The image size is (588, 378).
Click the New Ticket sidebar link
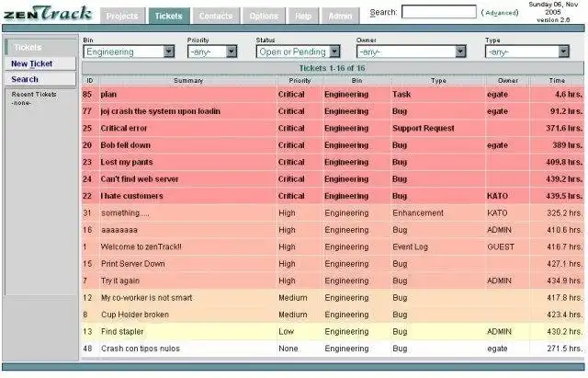(32, 63)
